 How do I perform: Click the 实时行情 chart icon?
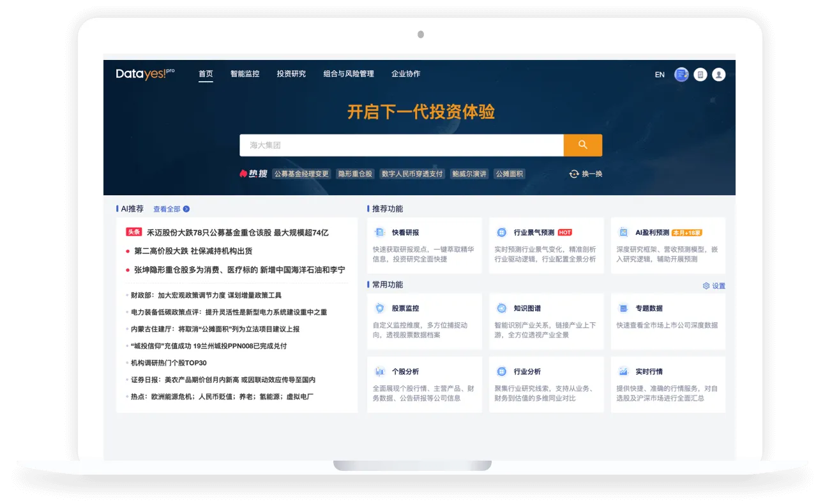pos(623,371)
